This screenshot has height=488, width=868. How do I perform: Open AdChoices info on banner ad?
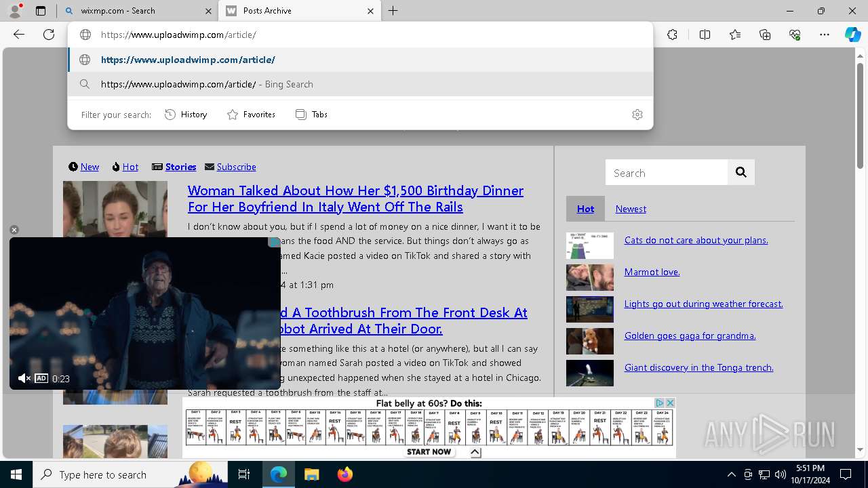(659, 403)
